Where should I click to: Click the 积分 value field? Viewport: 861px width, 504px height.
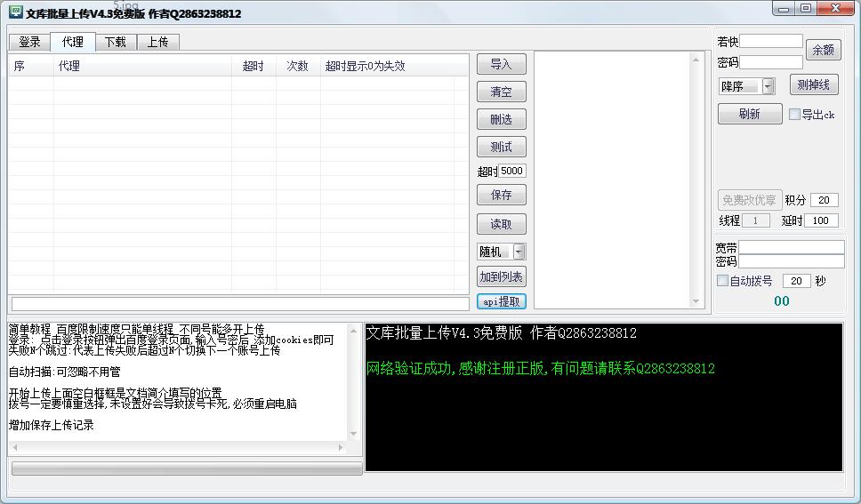click(825, 200)
